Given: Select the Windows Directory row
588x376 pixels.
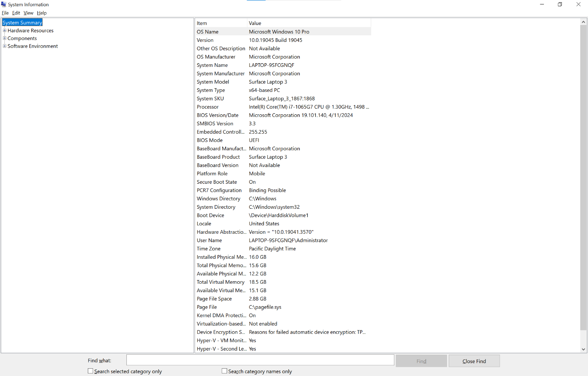Looking at the screenshot, I should click(x=283, y=198).
